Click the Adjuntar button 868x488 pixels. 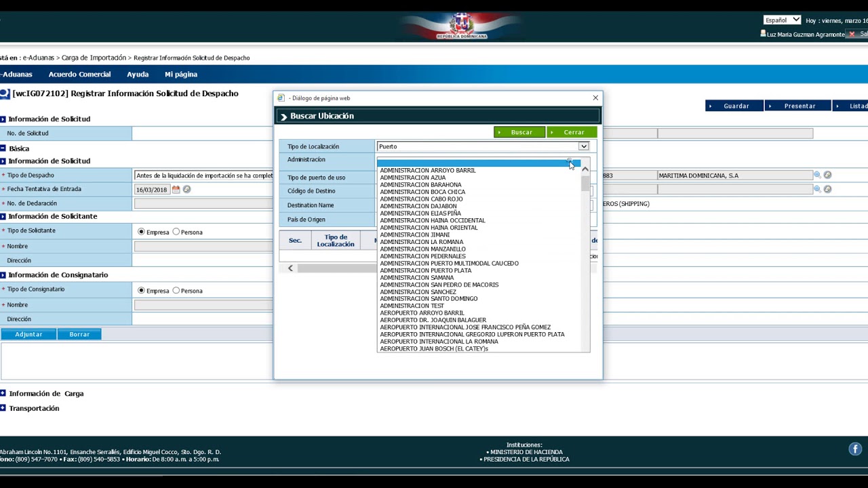pos(28,334)
